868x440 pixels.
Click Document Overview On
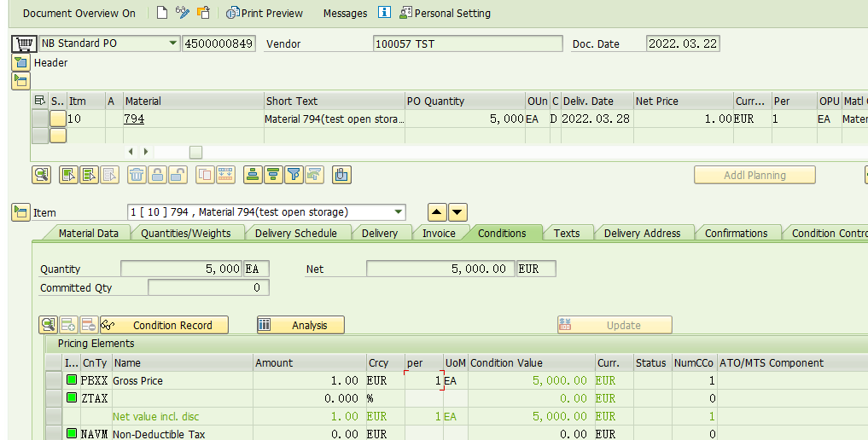click(x=79, y=14)
